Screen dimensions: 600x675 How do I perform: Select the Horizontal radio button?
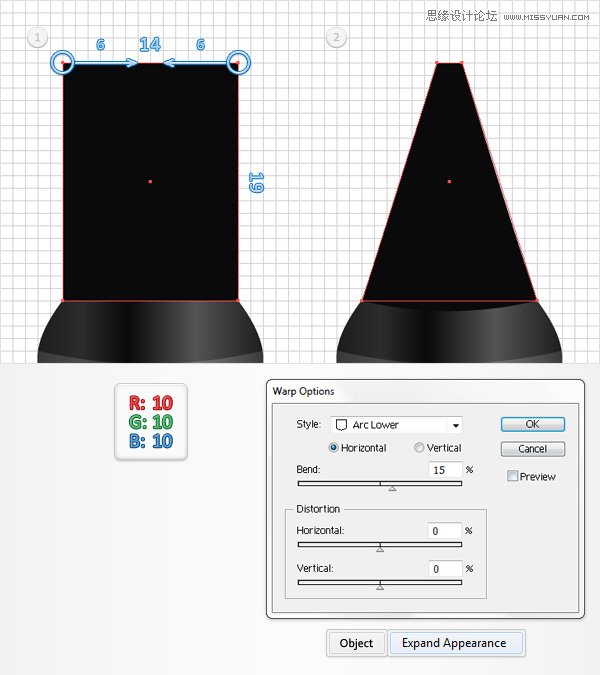[x=333, y=448]
